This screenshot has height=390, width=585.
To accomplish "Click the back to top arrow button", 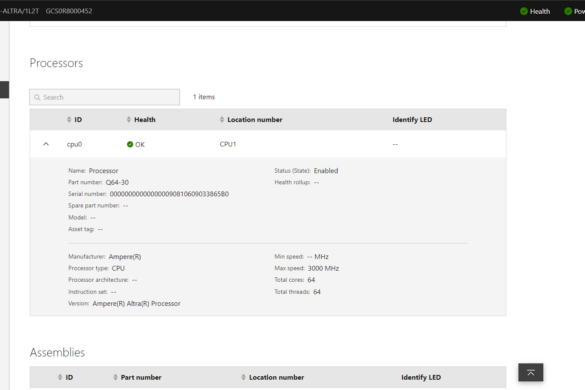I will [531, 372].
